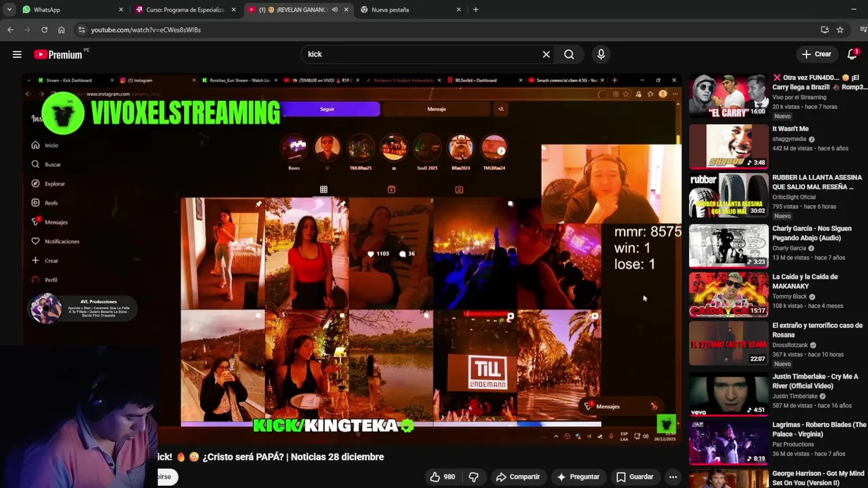Image resolution: width=868 pixels, height=488 pixels.
Task: Open browser home page
Action: 61,30
